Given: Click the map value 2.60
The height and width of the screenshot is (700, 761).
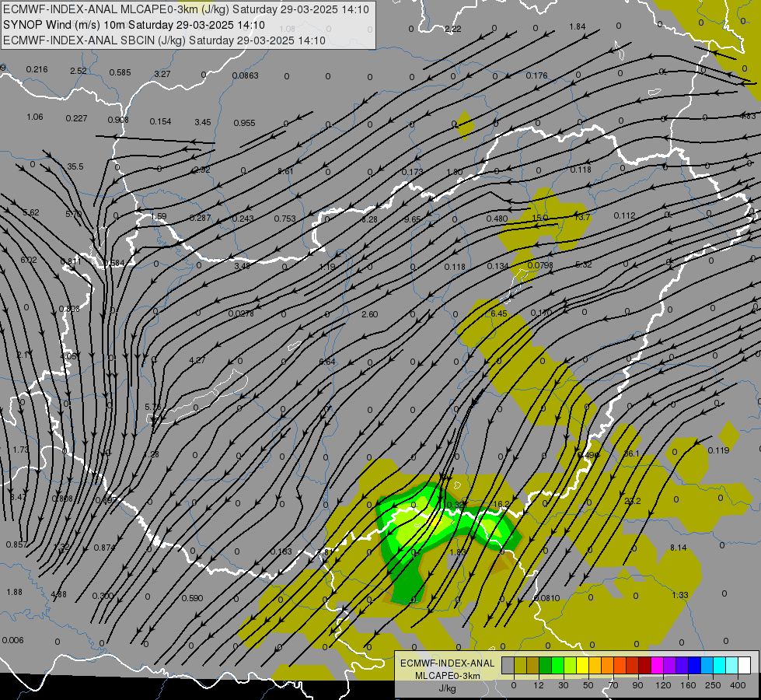Looking at the screenshot, I should (x=370, y=314).
